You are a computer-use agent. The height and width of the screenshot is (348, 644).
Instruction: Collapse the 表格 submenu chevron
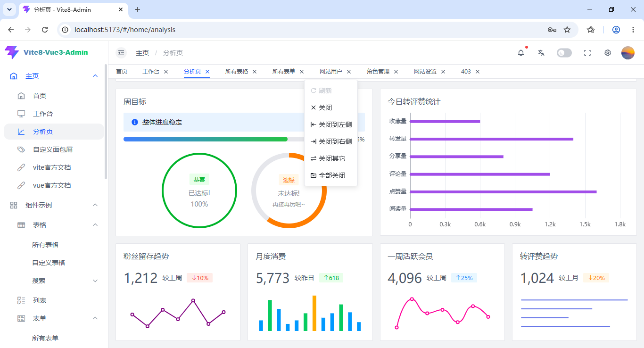pyautogui.click(x=95, y=225)
